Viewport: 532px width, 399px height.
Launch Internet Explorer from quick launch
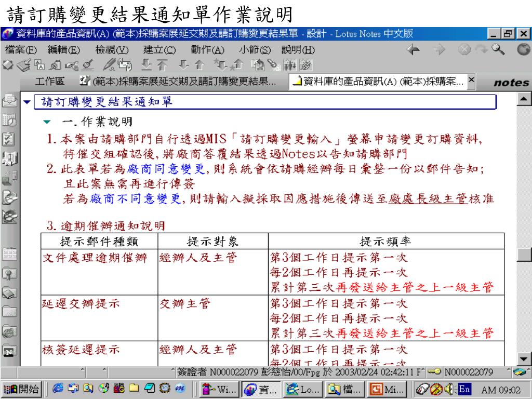pyautogui.click(x=58, y=388)
